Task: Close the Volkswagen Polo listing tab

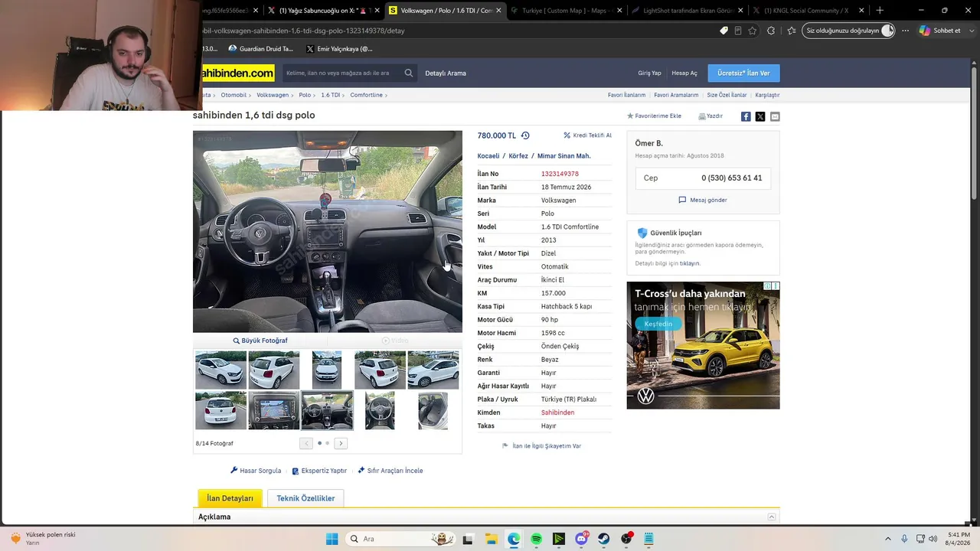Action: (498, 11)
